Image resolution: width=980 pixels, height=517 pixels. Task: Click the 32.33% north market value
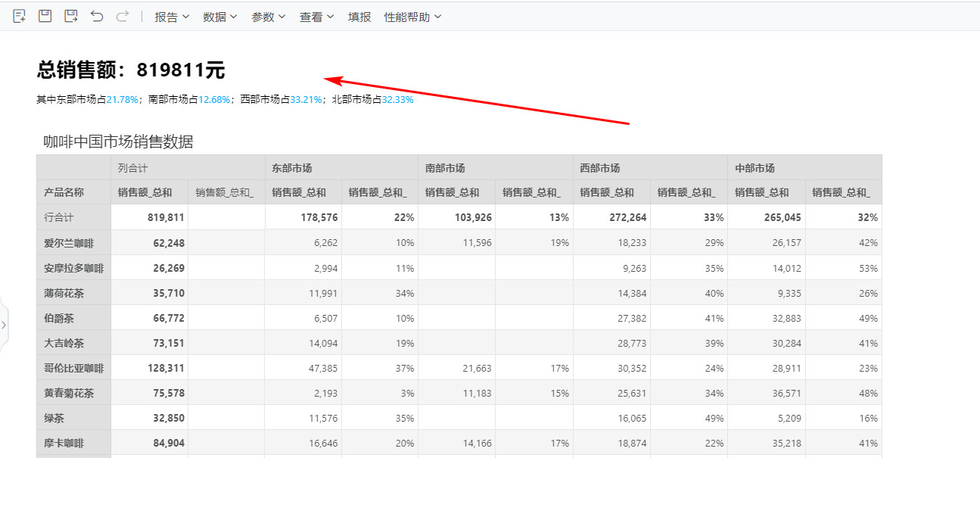398,99
